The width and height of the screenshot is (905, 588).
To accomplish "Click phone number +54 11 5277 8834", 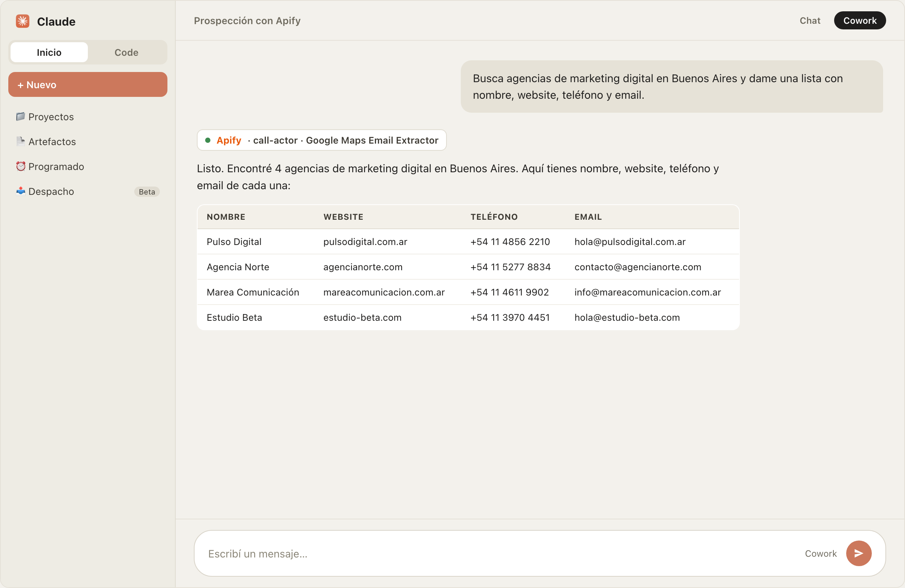I will point(510,267).
